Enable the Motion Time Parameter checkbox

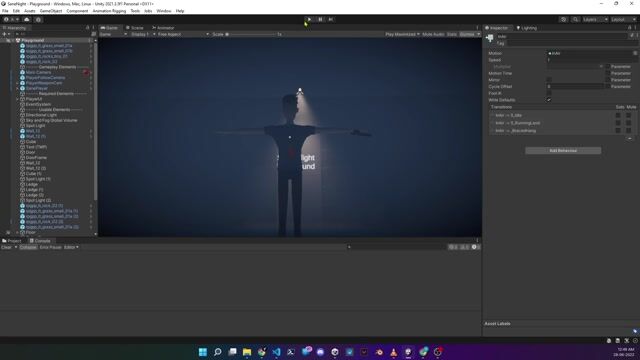pos(608,73)
